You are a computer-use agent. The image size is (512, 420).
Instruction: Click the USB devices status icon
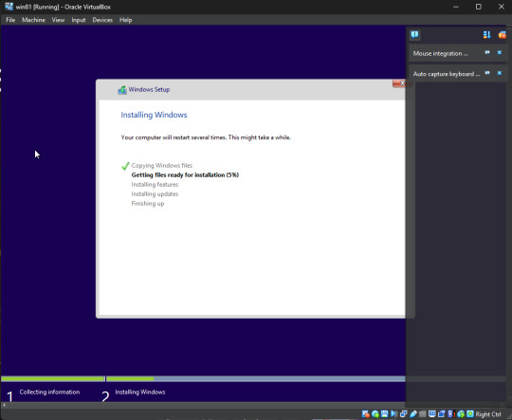point(413,414)
